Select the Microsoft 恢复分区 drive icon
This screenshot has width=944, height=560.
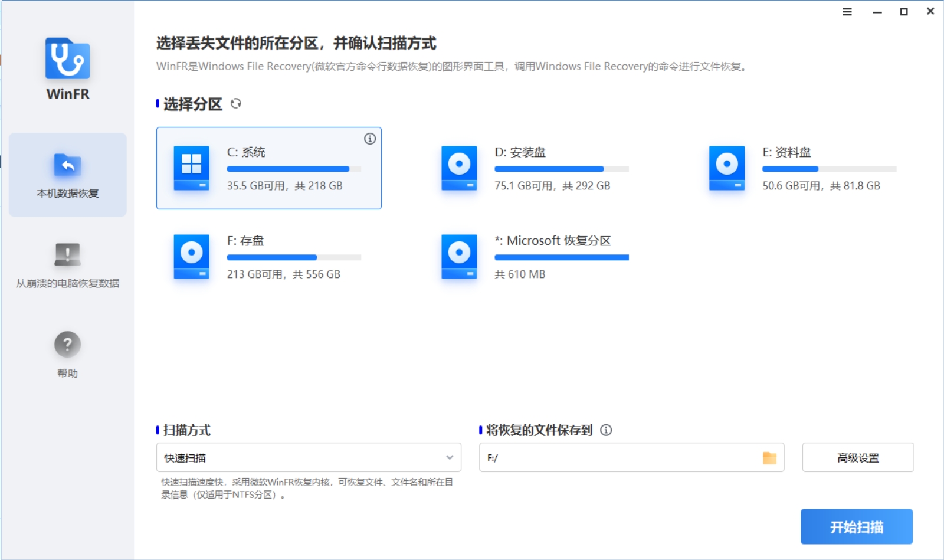(459, 257)
